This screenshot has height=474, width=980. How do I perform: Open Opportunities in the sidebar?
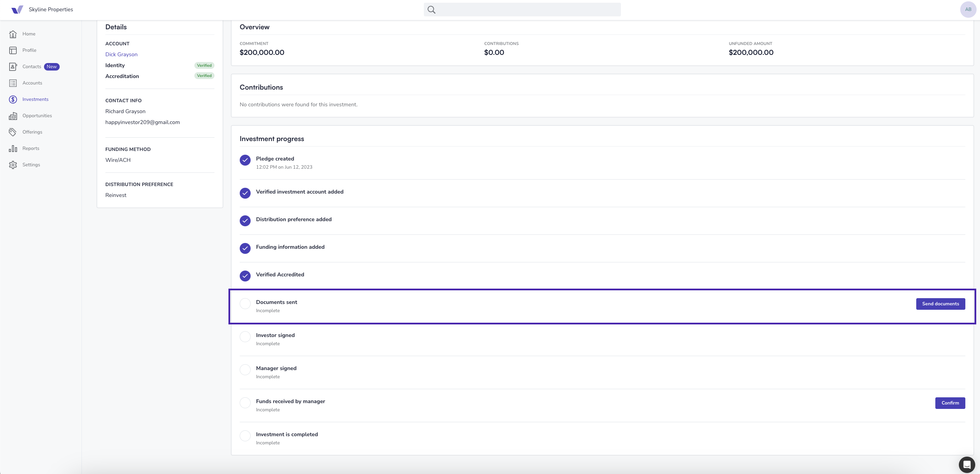tap(37, 116)
